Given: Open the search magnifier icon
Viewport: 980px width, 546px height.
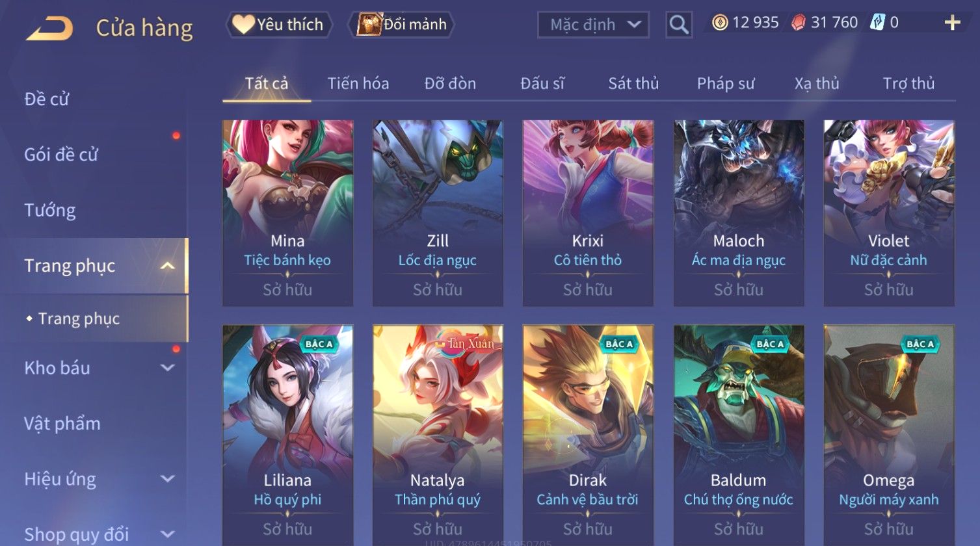Looking at the screenshot, I should tap(679, 25).
